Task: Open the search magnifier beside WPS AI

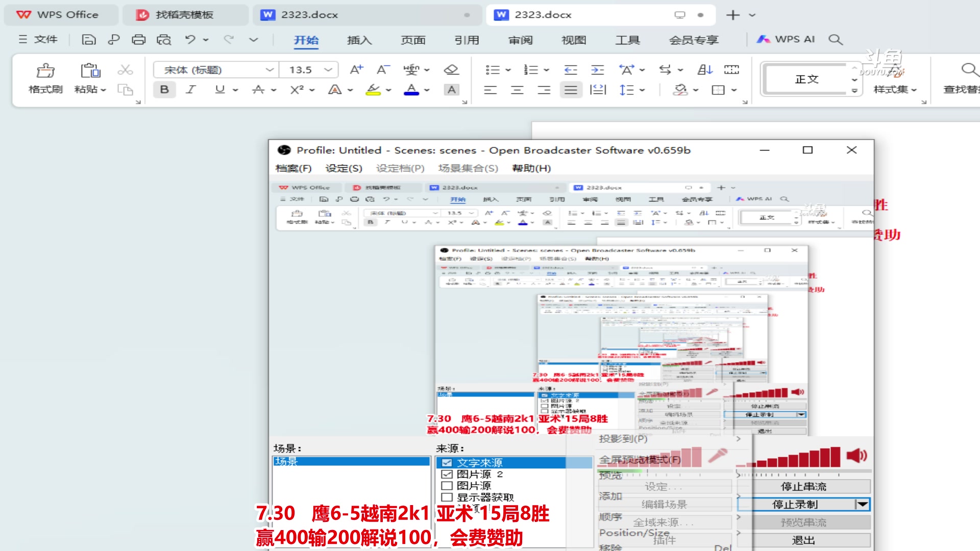Action: click(836, 39)
